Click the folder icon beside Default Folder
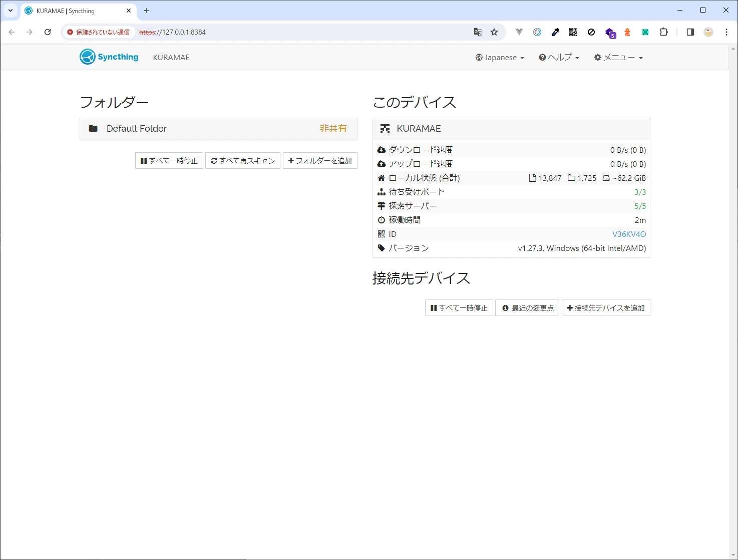The image size is (738, 560). click(93, 129)
